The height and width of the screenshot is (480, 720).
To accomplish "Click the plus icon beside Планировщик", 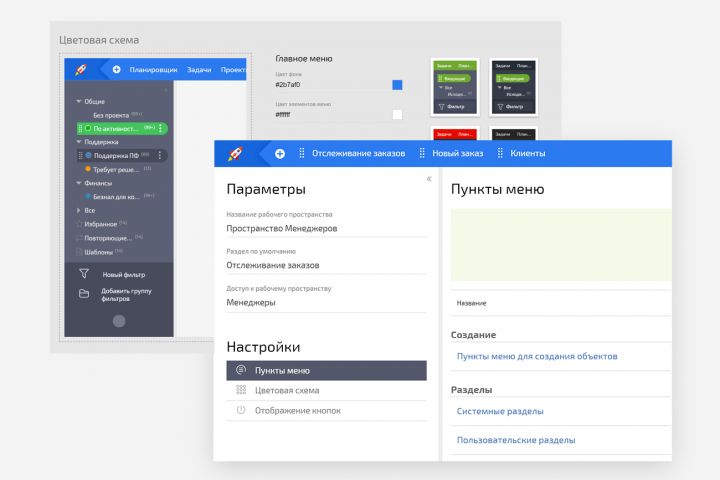I will [x=117, y=69].
